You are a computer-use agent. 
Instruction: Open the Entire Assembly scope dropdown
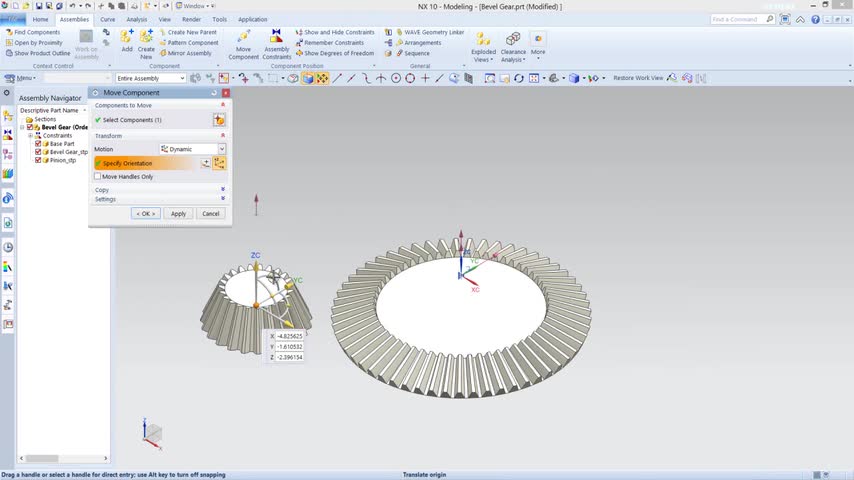150,78
